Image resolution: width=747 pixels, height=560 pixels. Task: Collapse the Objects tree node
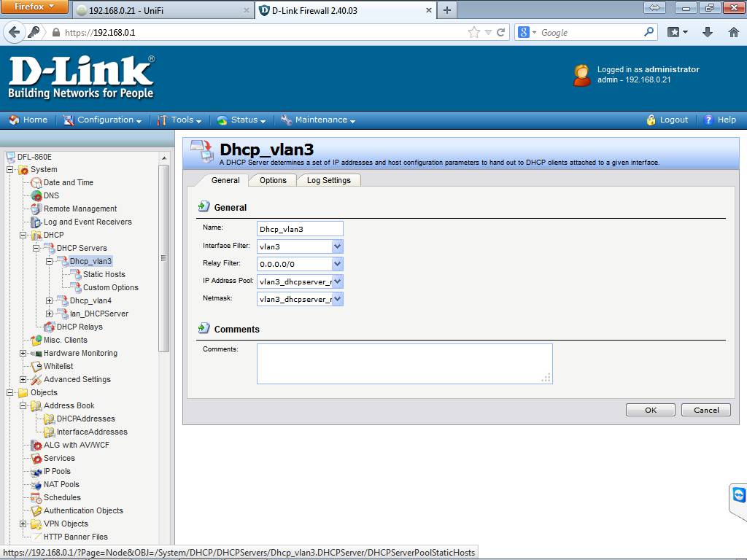click(9, 393)
